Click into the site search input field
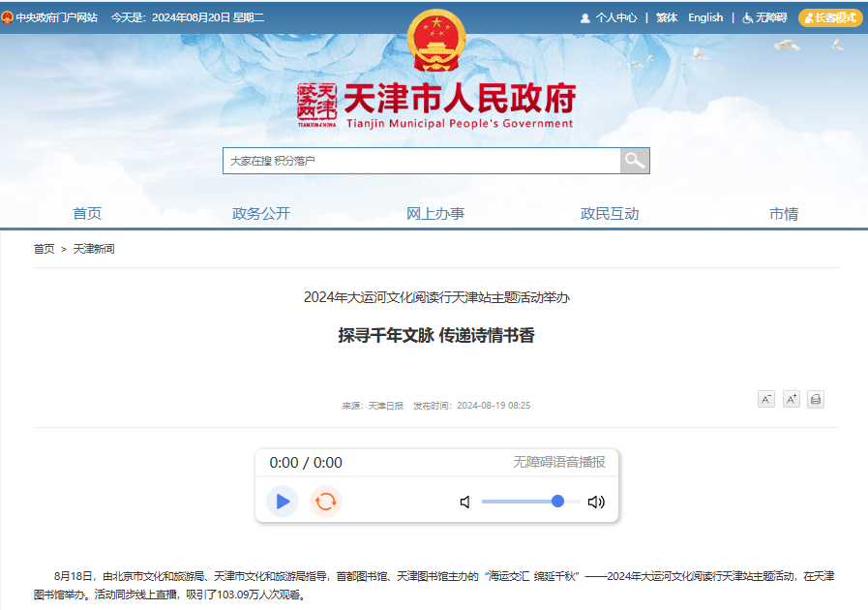Viewport: 868px width, 610px height. click(x=421, y=161)
